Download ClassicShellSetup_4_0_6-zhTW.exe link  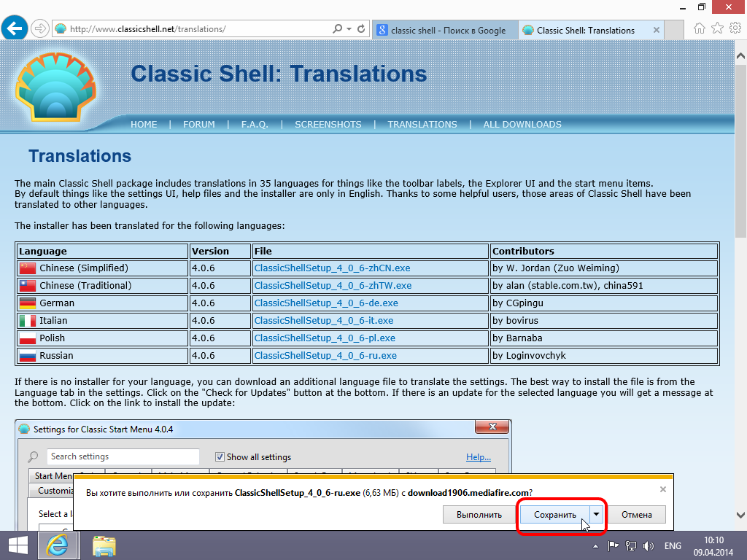[x=333, y=286]
